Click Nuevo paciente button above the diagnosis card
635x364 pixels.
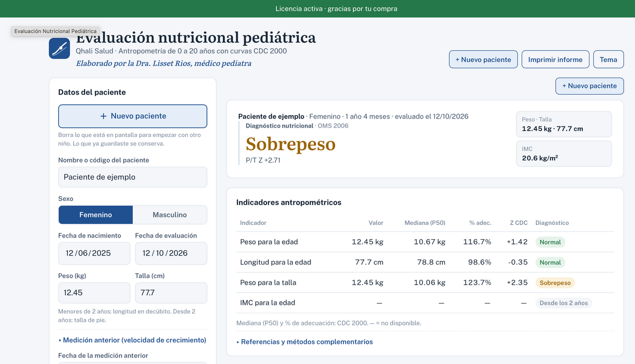point(589,86)
